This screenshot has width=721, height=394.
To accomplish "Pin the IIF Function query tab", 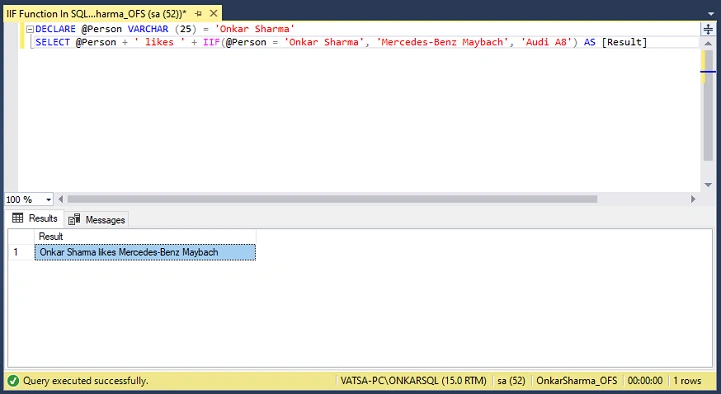I will 198,13.
